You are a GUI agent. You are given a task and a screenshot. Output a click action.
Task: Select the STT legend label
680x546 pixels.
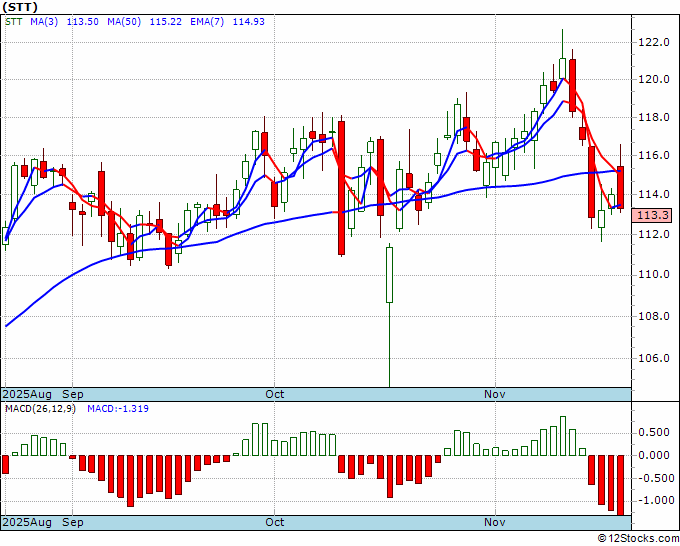[13, 22]
